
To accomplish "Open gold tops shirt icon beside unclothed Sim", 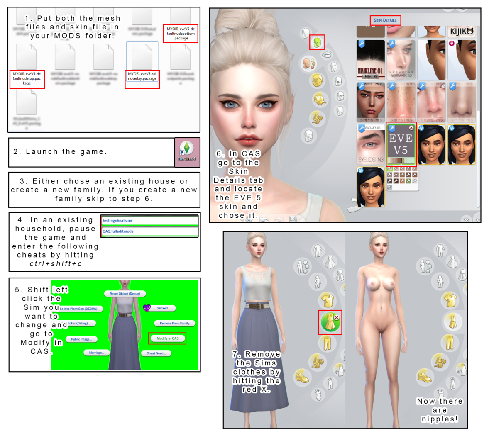I will coord(450,300).
